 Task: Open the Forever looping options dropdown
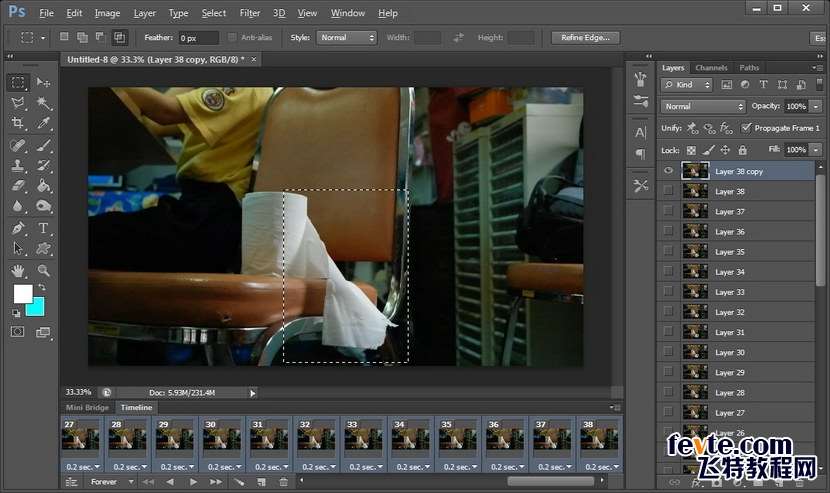(x=112, y=482)
